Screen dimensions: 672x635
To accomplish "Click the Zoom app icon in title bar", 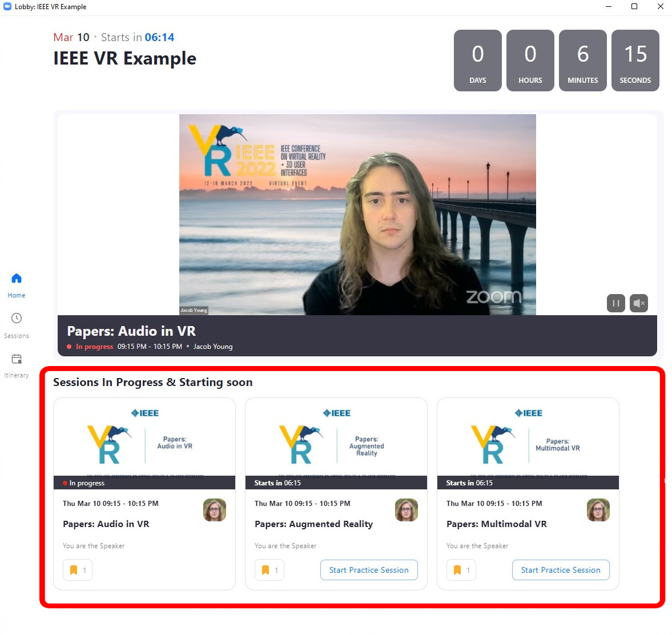I will pos(7,6).
